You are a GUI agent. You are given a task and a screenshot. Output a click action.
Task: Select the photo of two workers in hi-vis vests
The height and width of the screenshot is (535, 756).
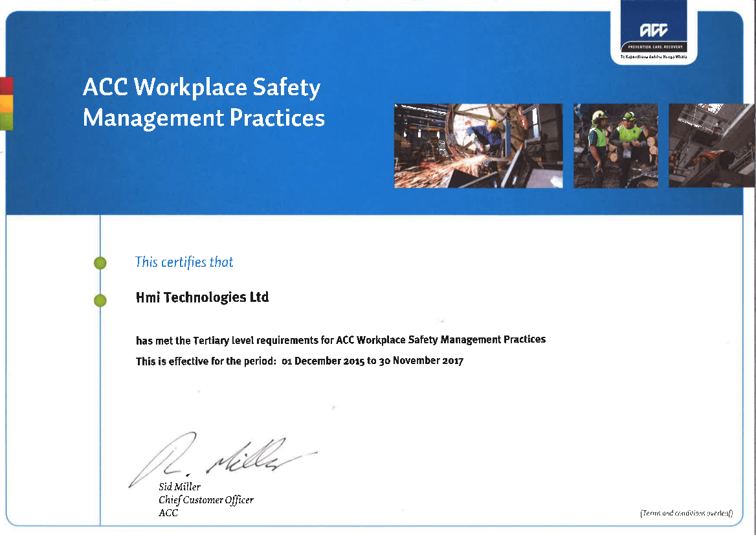click(x=615, y=146)
